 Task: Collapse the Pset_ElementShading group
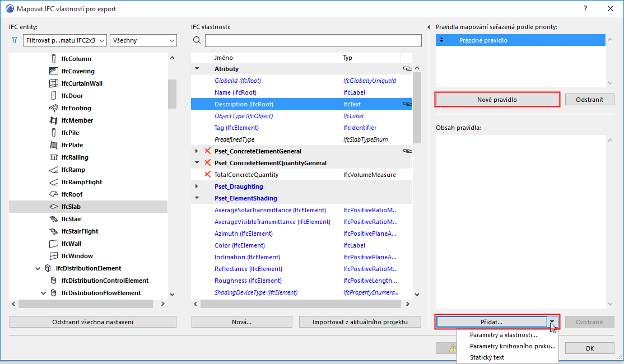click(x=197, y=198)
